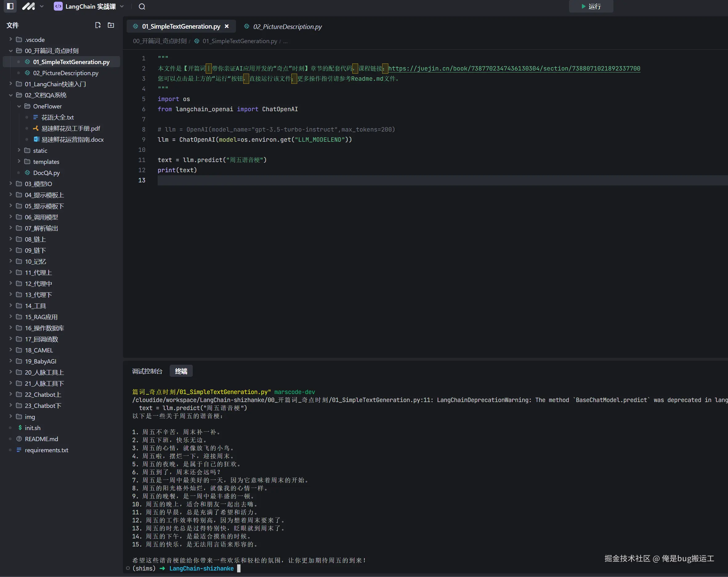Switch to 02_PictureDescription.py tab
The image size is (728, 577).
tap(287, 27)
